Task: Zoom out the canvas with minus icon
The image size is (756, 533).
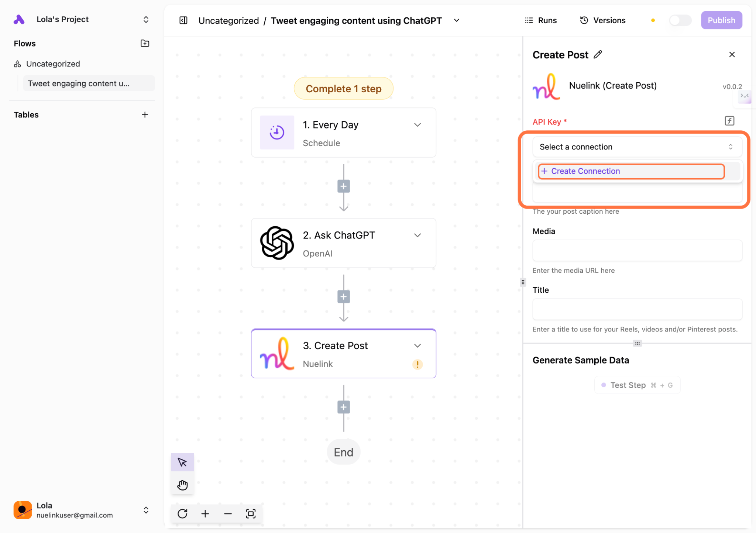Action: 228,513
